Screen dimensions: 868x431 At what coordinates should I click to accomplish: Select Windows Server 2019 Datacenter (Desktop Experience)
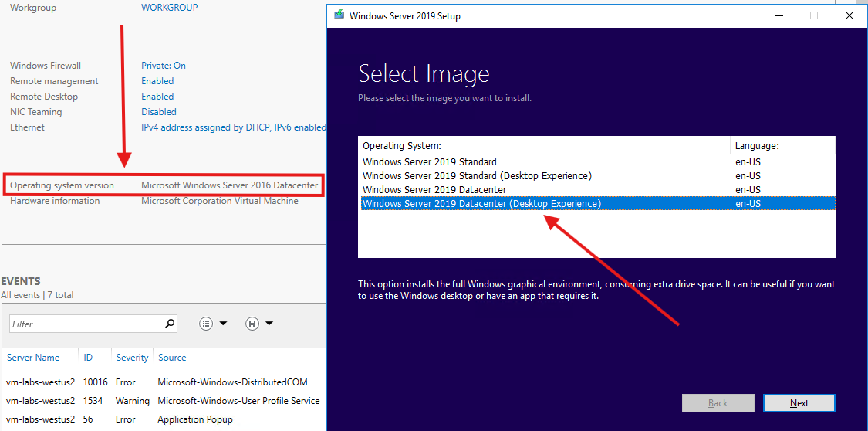click(481, 204)
